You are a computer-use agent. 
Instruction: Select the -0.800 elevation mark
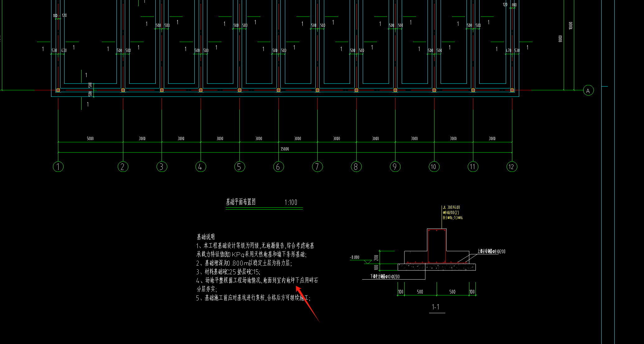355,257
